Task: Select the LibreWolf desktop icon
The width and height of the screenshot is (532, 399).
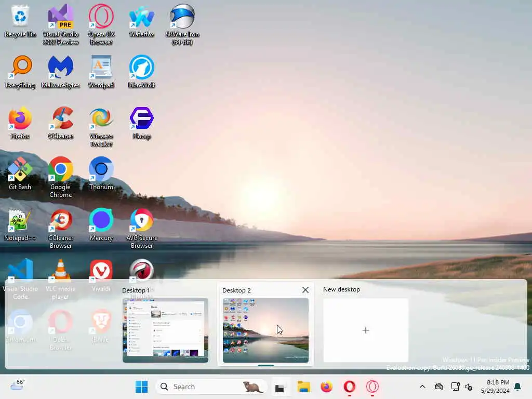Action: (141, 72)
